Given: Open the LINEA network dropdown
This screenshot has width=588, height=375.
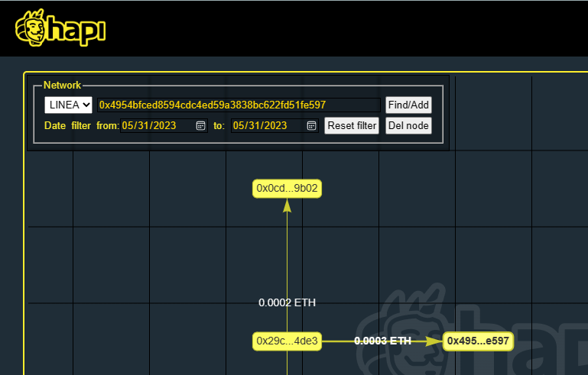Looking at the screenshot, I should pos(68,105).
